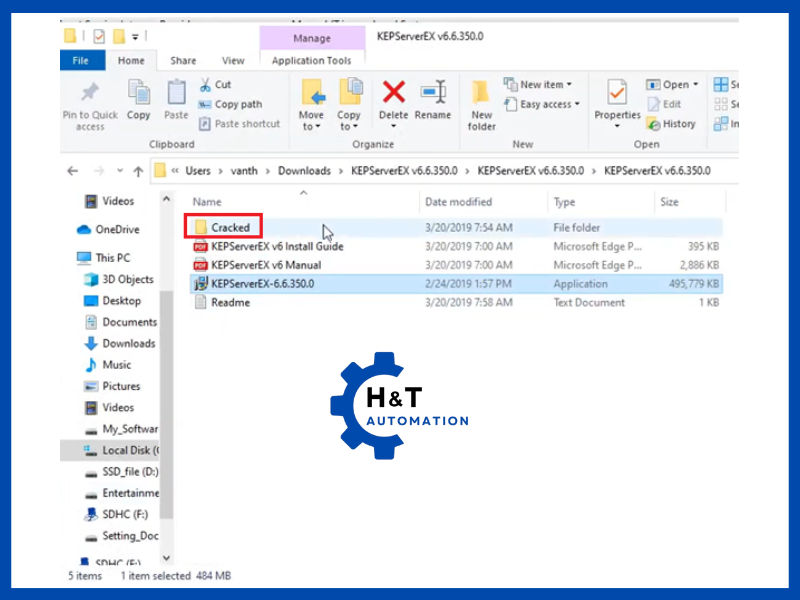This screenshot has height=600, width=800.
Task: Click the Copy icon in Clipboard group
Action: (139, 94)
